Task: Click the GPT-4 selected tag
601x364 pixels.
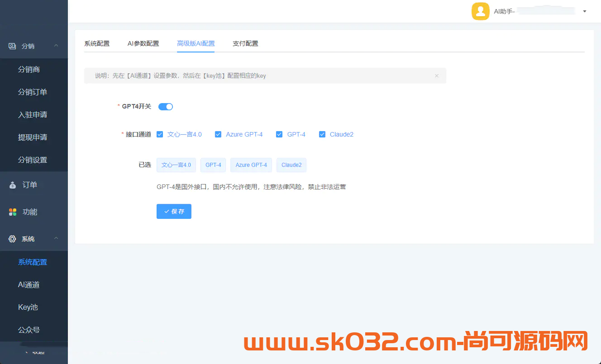Action: tap(213, 165)
